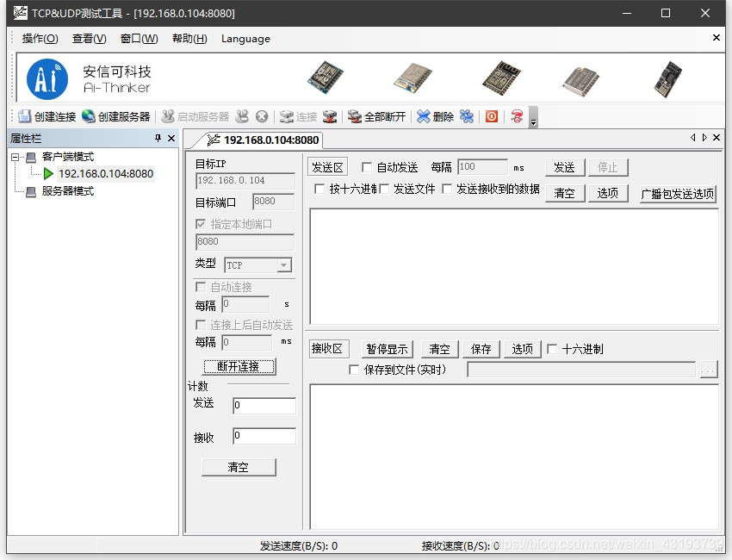732x560 pixels.
Task: Enable the 连接上后自动发送 checkbox
Action: click(201, 325)
